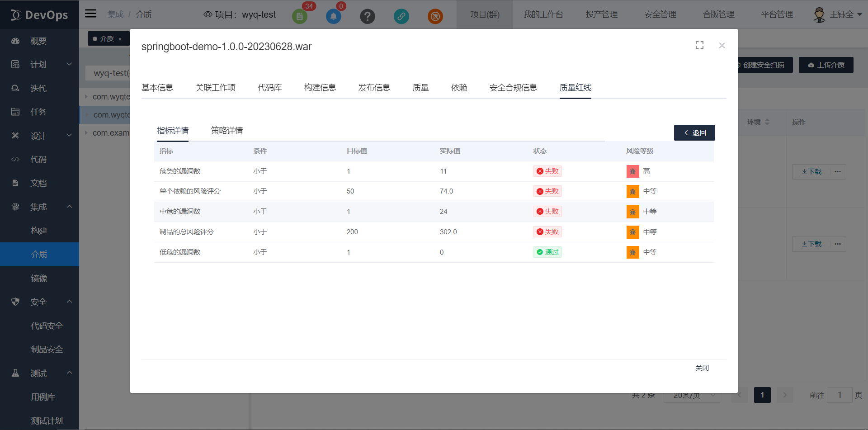The width and height of the screenshot is (868, 430).
Task: Switch to the 依赖 tab
Action: click(x=459, y=88)
